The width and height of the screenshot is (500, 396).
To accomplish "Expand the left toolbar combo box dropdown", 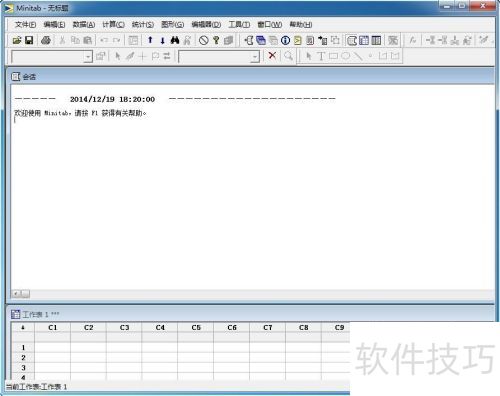I will pos(88,57).
